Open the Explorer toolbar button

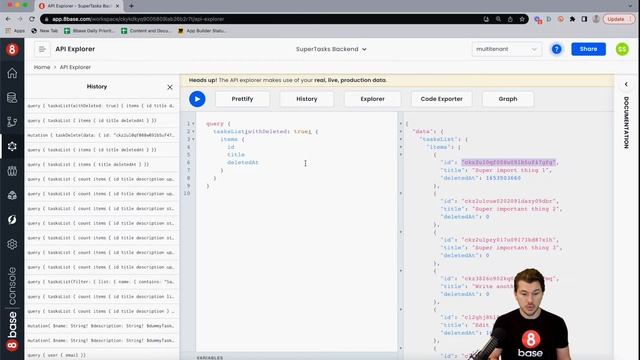[x=372, y=99]
